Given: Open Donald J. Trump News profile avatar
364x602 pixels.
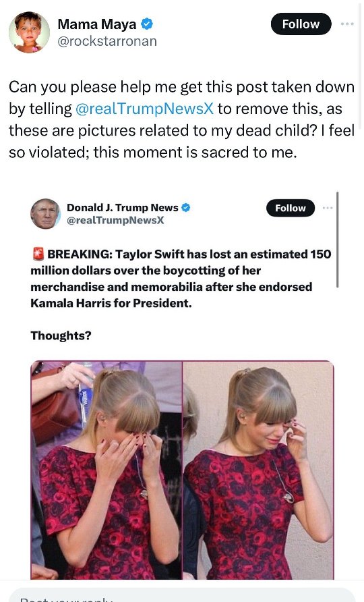Looking at the screenshot, I should 45,213.
